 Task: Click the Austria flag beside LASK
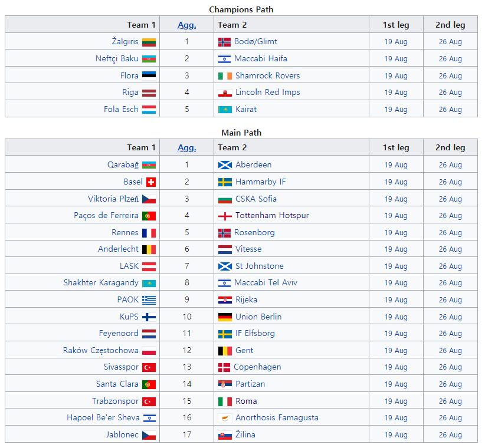pyautogui.click(x=149, y=266)
